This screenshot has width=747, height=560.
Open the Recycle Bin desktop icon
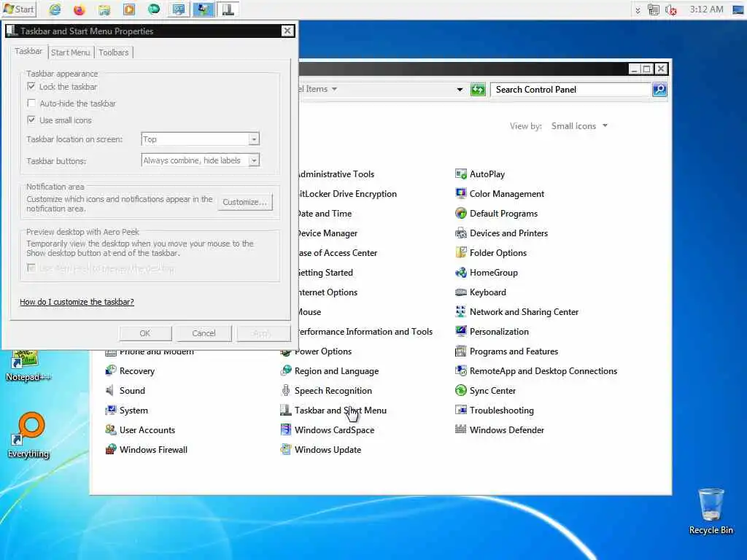click(x=711, y=511)
